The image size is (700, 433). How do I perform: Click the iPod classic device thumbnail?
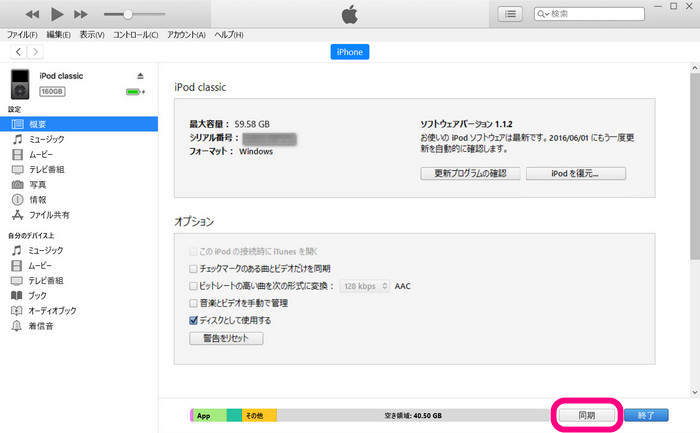(x=20, y=84)
